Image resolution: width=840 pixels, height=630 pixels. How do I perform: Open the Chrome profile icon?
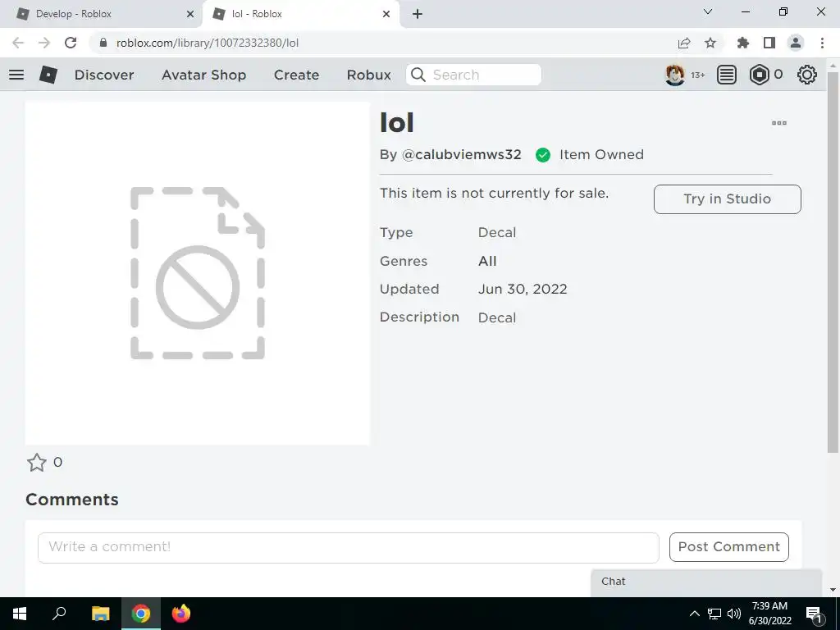[796, 43]
